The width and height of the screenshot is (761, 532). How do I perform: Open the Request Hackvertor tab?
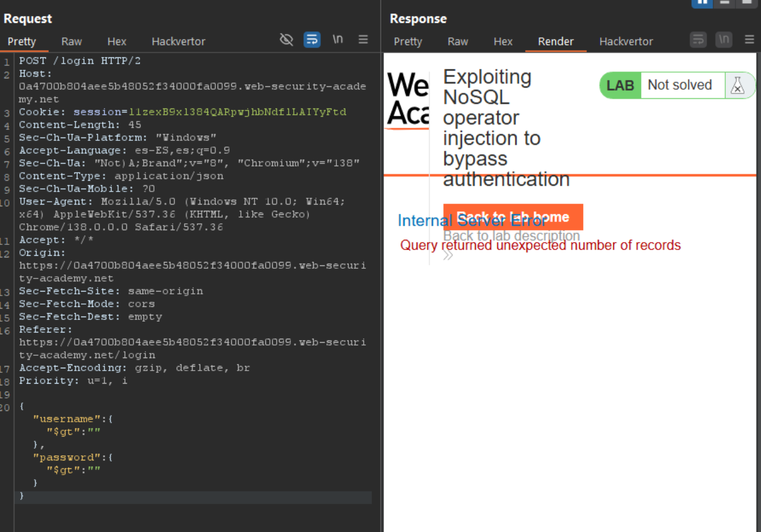178,41
